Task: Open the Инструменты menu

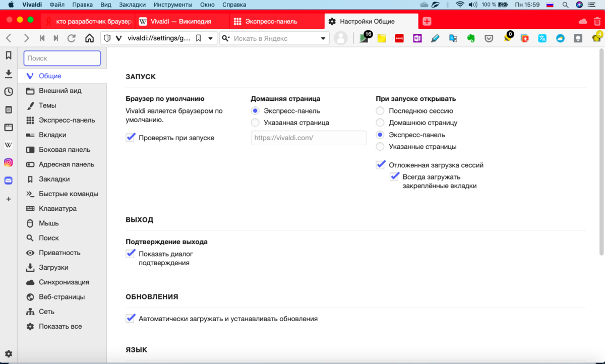Action: tap(172, 5)
